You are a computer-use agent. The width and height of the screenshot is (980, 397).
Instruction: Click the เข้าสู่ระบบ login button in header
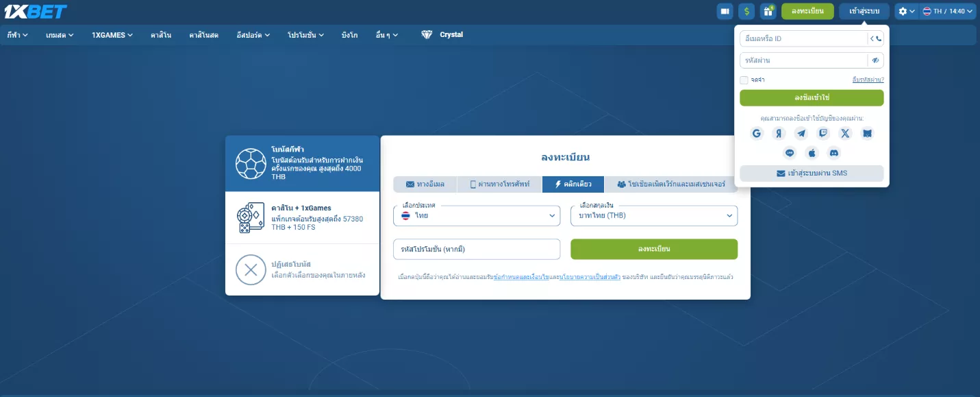click(x=864, y=11)
